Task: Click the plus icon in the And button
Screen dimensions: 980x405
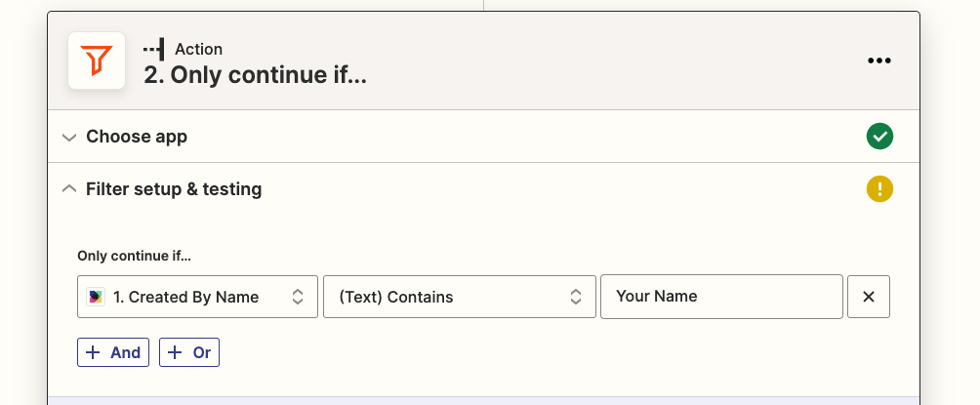Action: 93,352
